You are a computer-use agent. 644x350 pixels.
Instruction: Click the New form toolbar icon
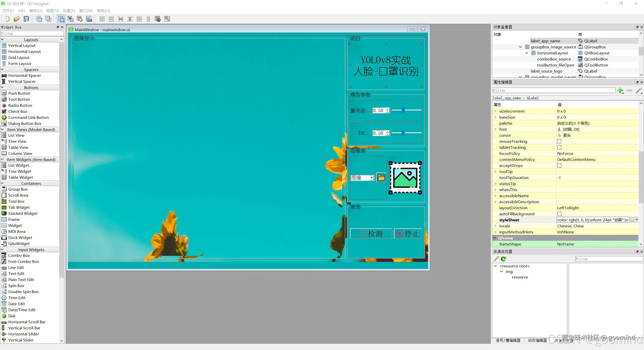[7, 19]
